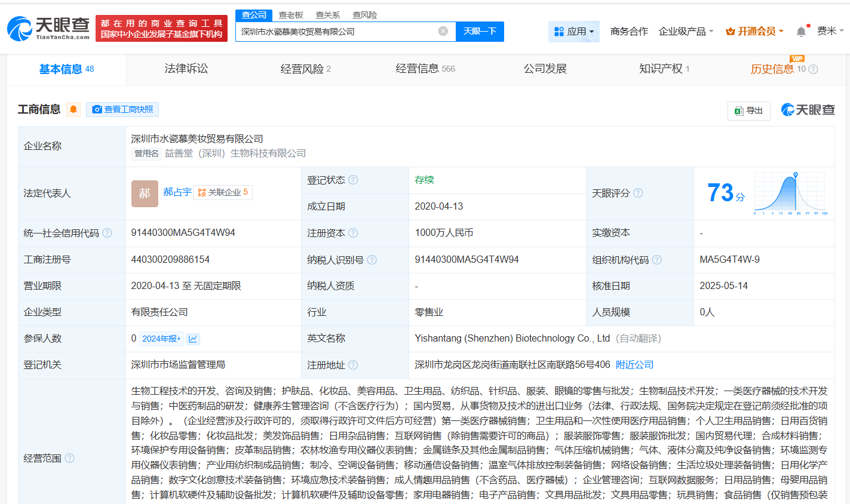The width and height of the screenshot is (850, 504).
Task: Click help icon next to 登记状态
Action: click(353, 180)
